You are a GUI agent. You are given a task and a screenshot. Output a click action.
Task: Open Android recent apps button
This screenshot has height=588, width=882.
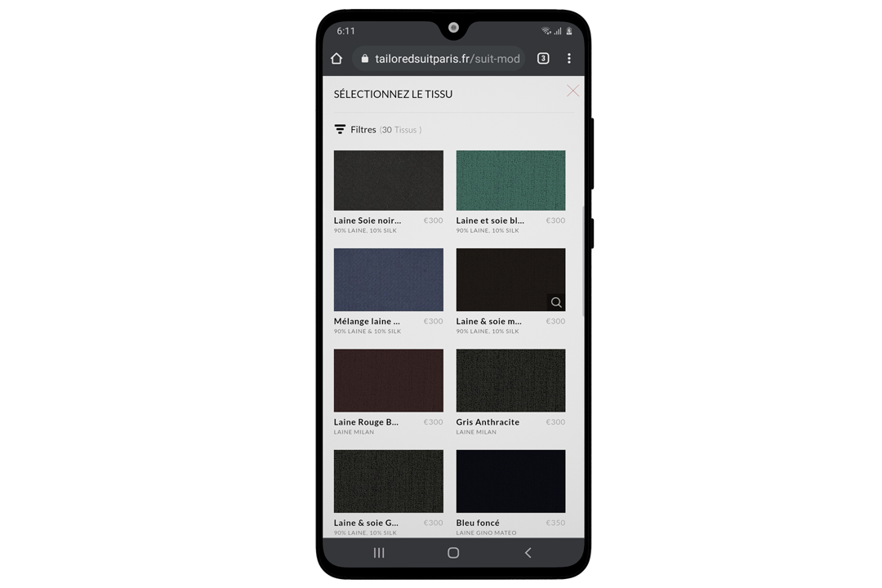(x=379, y=553)
